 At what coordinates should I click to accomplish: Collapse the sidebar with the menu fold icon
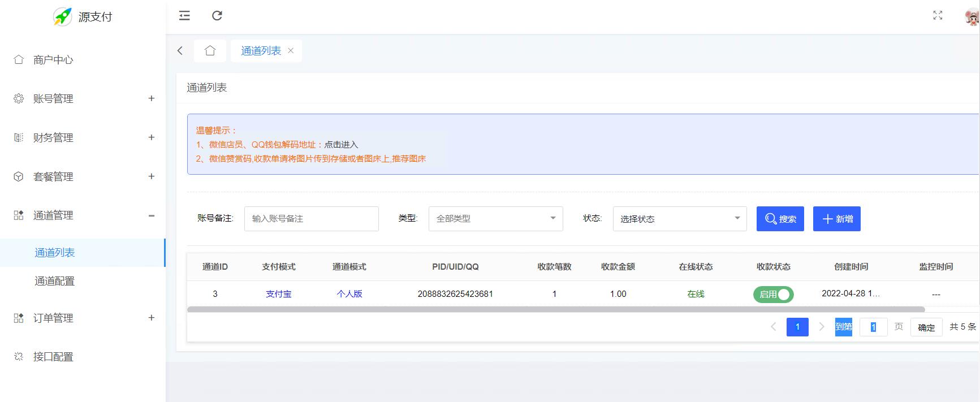point(184,16)
